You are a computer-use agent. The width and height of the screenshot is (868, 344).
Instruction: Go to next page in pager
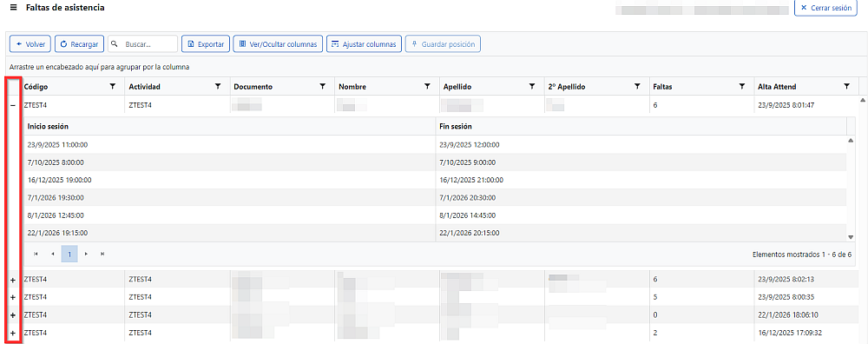coord(86,254)
